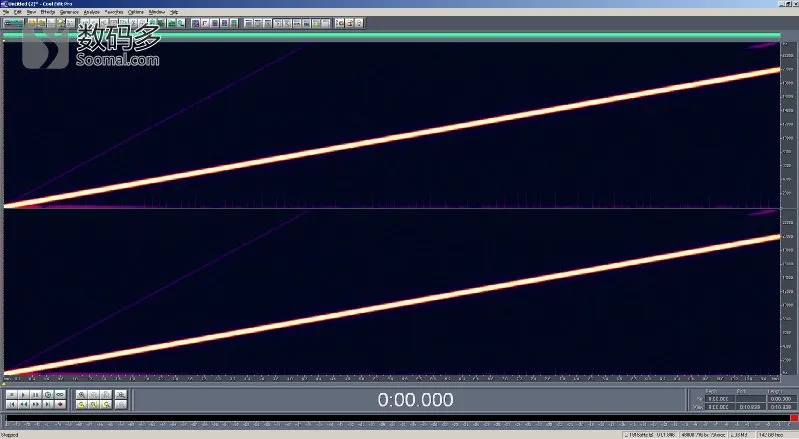799x439 pixels.
Task: Click the vertical frequency ruler of left channel
Action: 788,125
